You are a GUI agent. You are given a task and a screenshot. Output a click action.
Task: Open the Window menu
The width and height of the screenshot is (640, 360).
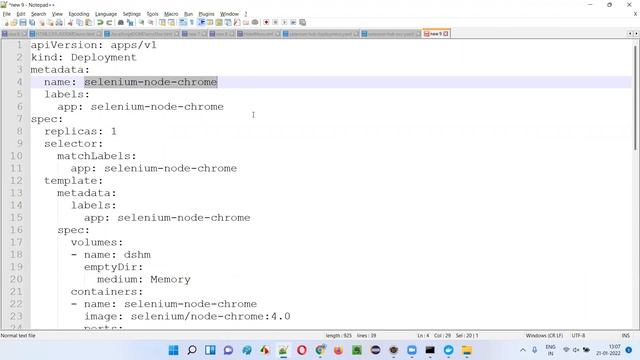point(229,14)
